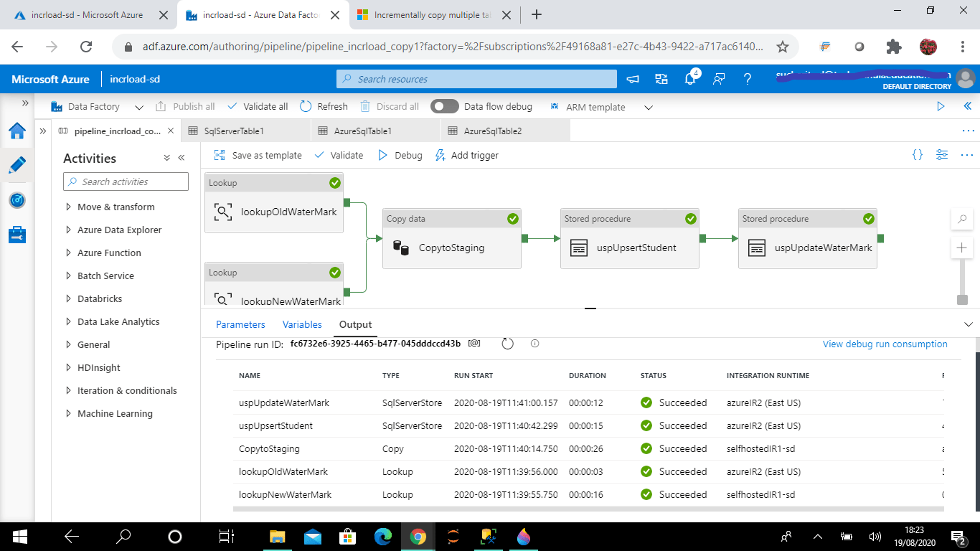
Task: Click the Search activities input field
Action: [x=126, y=182]
